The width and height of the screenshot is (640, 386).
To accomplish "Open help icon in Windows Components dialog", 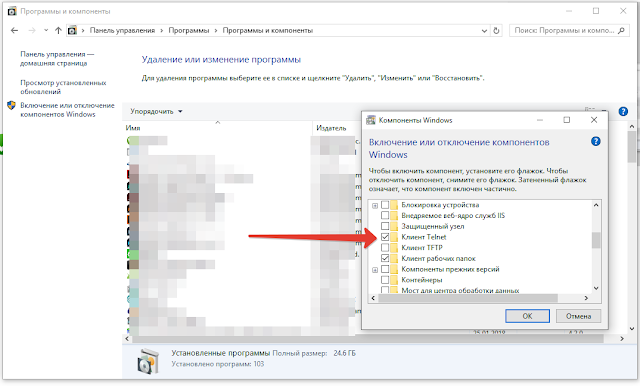I will click(x=596, y=142).
